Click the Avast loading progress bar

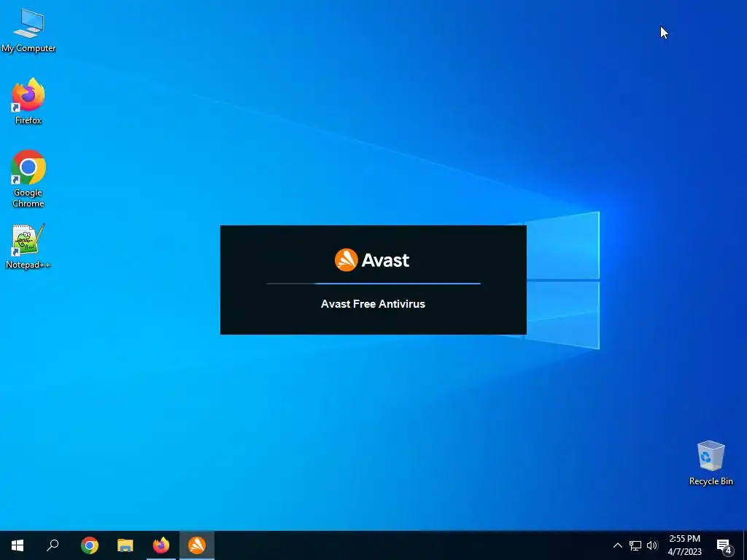[373, 284]
